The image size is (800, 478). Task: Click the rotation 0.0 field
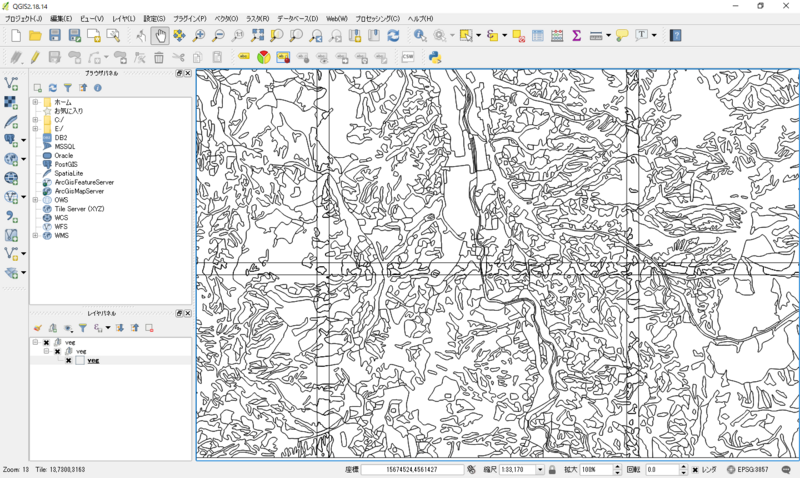tap(662, 469)
